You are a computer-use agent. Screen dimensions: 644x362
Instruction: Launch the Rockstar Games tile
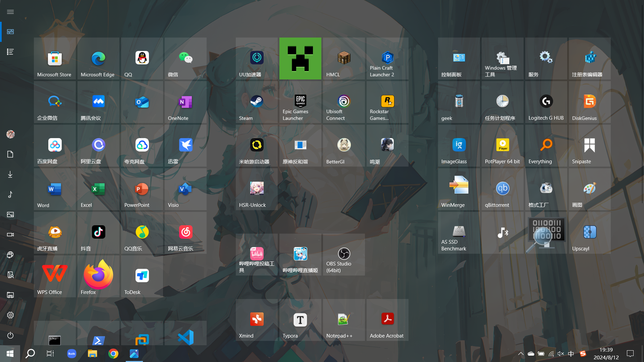point(387,102)
